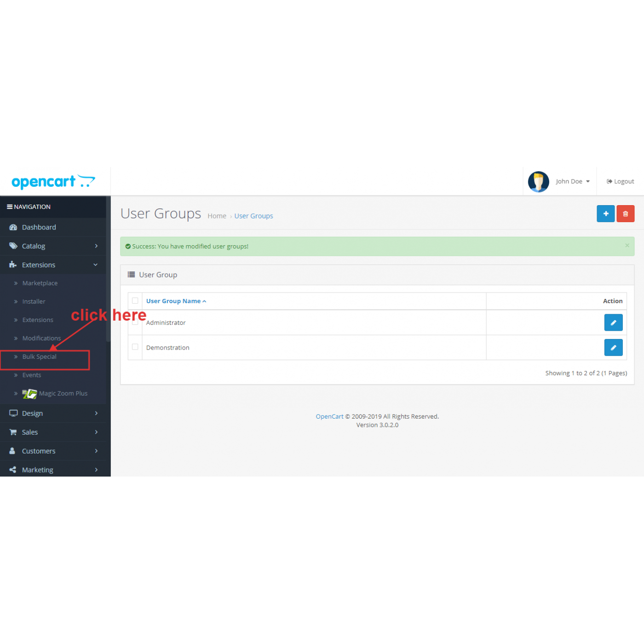Click John Doe's profile avatar
The width and height of the screenshot is (644, 644).
(538, 182)
